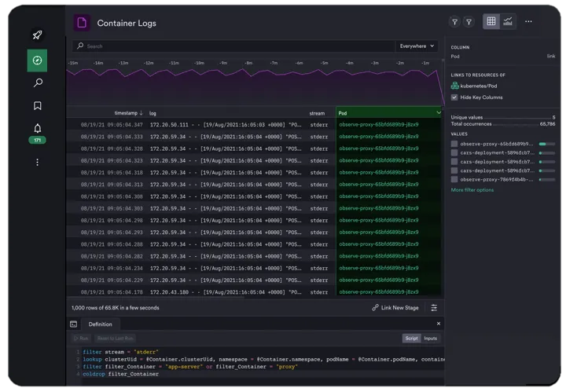Open the bookmark icon in sidebar
This screenshot has width=566, height=392.
point(37,106)
